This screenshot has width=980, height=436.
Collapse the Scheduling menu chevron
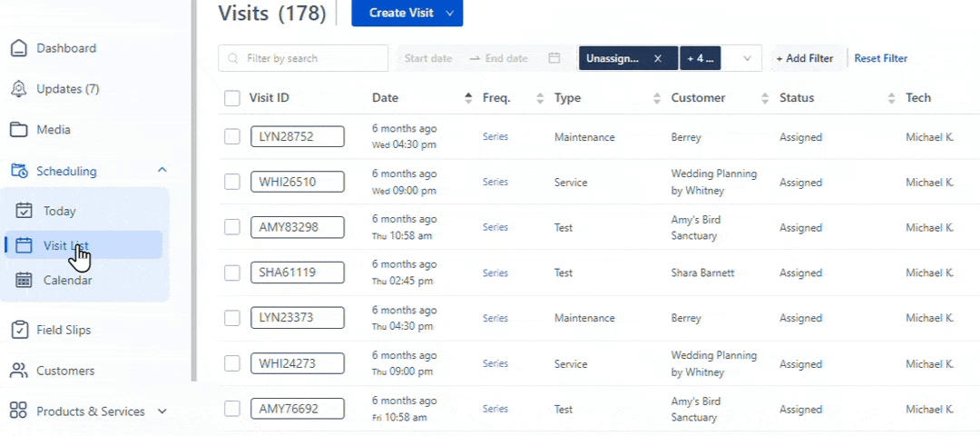click(162, 170)
